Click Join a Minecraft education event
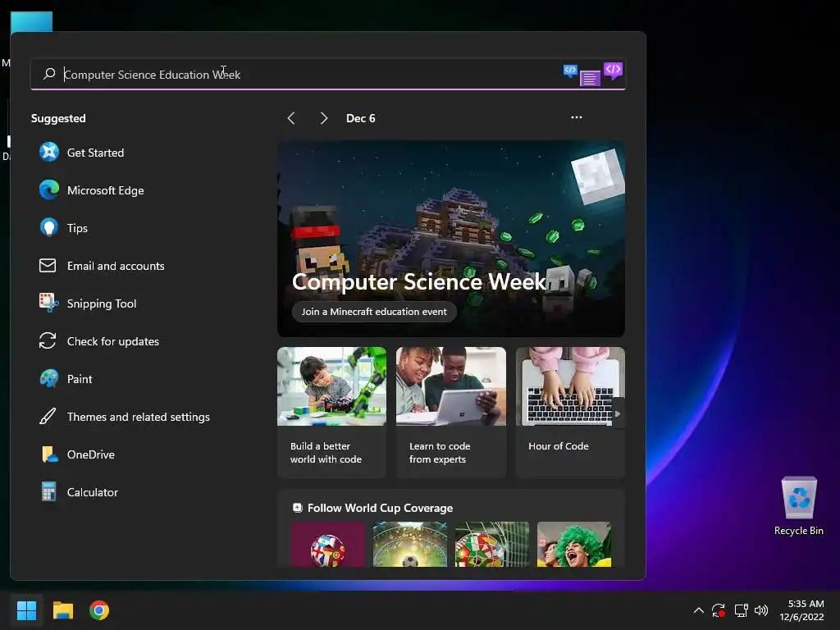 click(374, 312)
